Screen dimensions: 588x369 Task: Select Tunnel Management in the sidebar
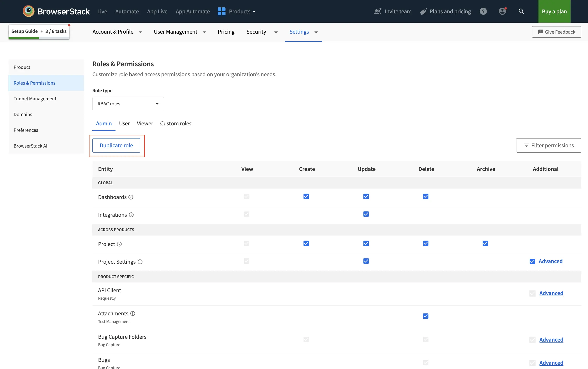point(35,98)
